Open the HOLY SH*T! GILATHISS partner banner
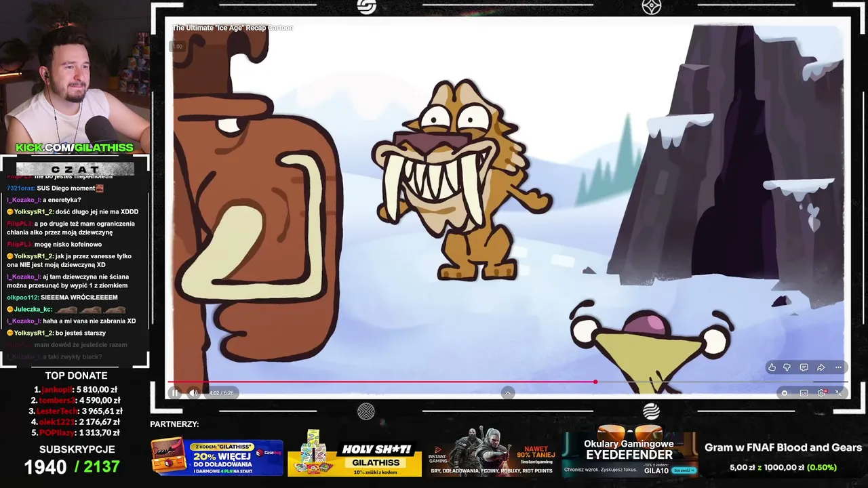This screenshot has height=488, width=868. tap(355, 454)
